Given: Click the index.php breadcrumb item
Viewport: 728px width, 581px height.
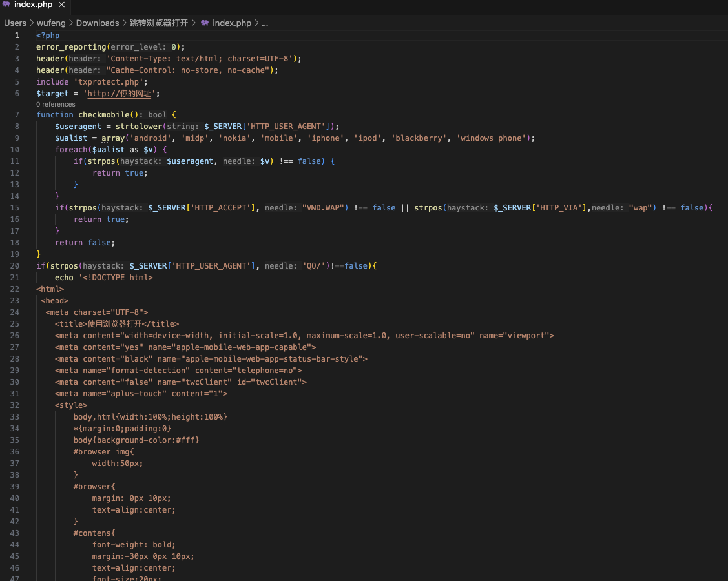Looking at the screenshot, I should 231,23.
